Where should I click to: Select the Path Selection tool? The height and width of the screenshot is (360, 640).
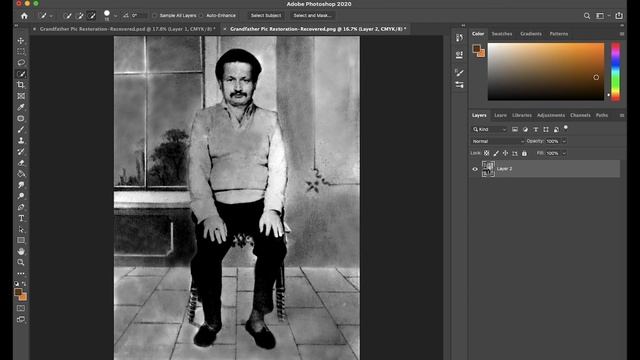[x=21, y=229]
